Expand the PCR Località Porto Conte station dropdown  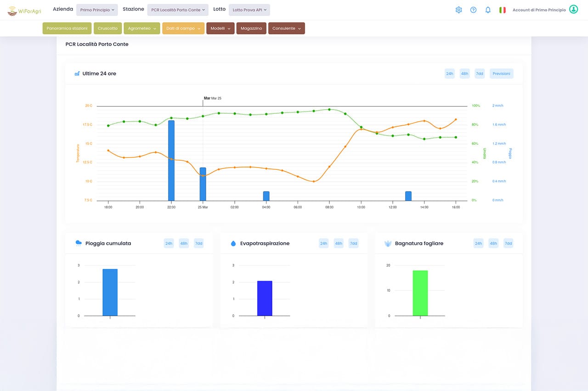tap(178, 10)
